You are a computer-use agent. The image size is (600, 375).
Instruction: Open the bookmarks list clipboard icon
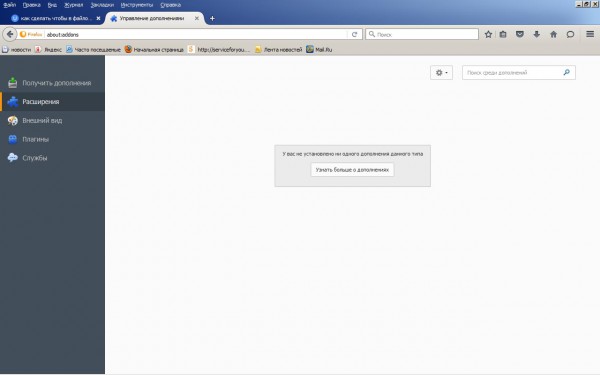coord(503,34)
